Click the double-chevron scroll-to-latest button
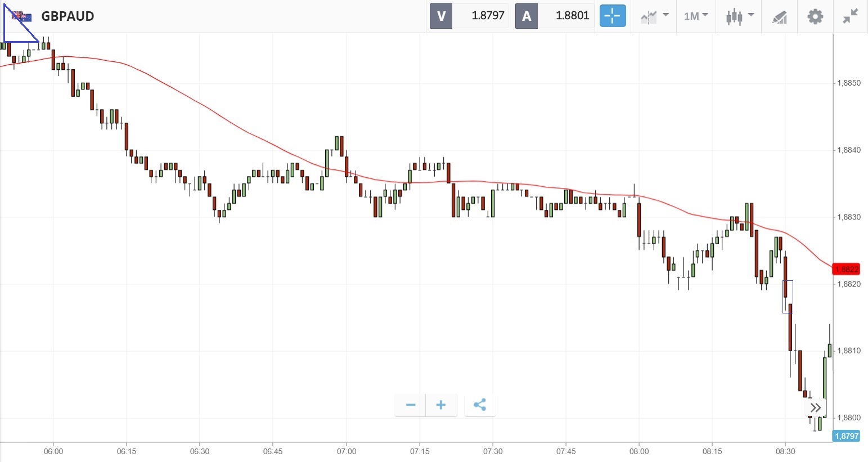The height and width of the screenshot is (462, 868). coord(816,407)
